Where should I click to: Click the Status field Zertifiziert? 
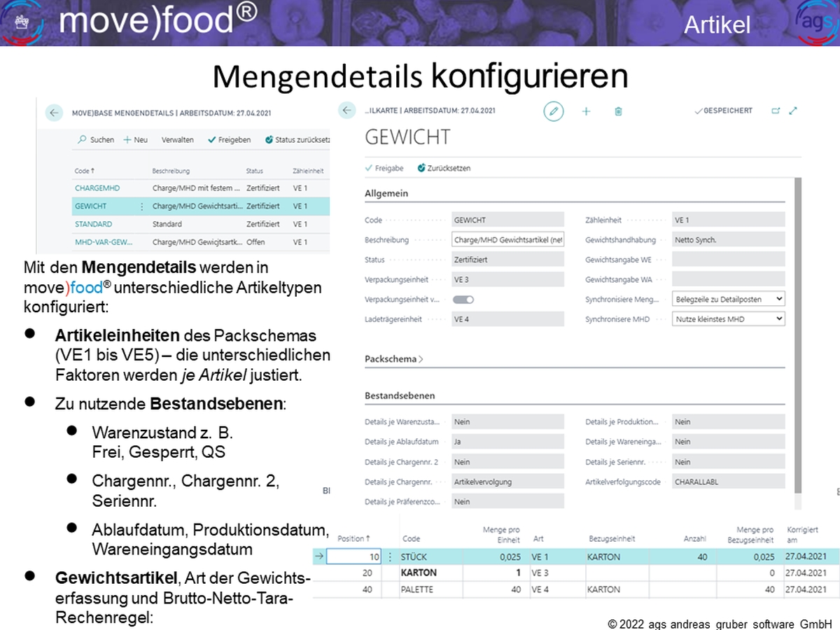(508, 260)
